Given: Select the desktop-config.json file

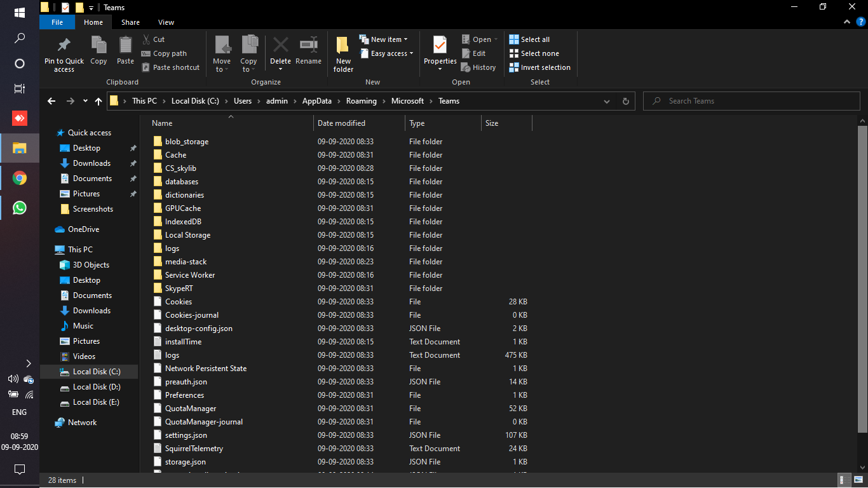Looking at the screenshot, I should [x=199, y=329].
